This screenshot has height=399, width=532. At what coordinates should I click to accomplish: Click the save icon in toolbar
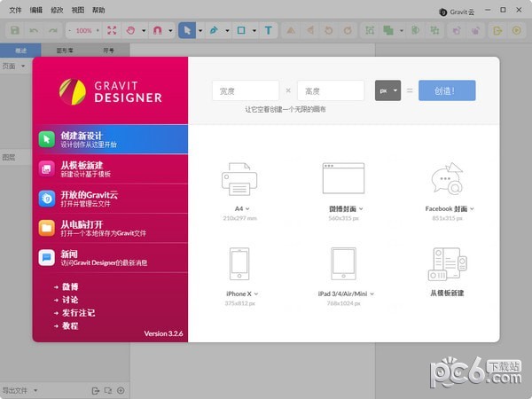pyautogui.click(x=15, y=30)
